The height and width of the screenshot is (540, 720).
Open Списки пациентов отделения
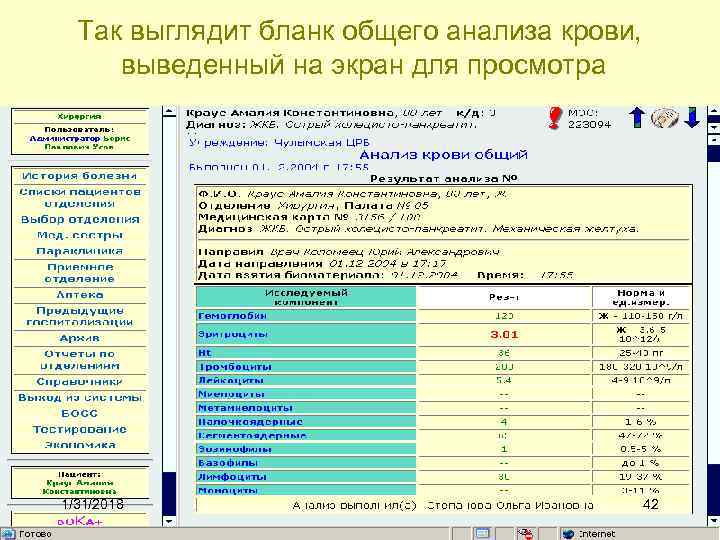coord(79,198)
